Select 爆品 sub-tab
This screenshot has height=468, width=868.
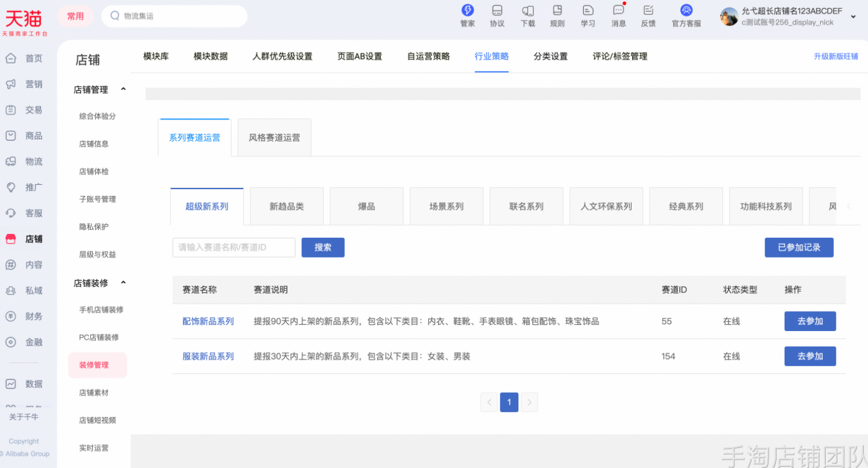(366, 207)
